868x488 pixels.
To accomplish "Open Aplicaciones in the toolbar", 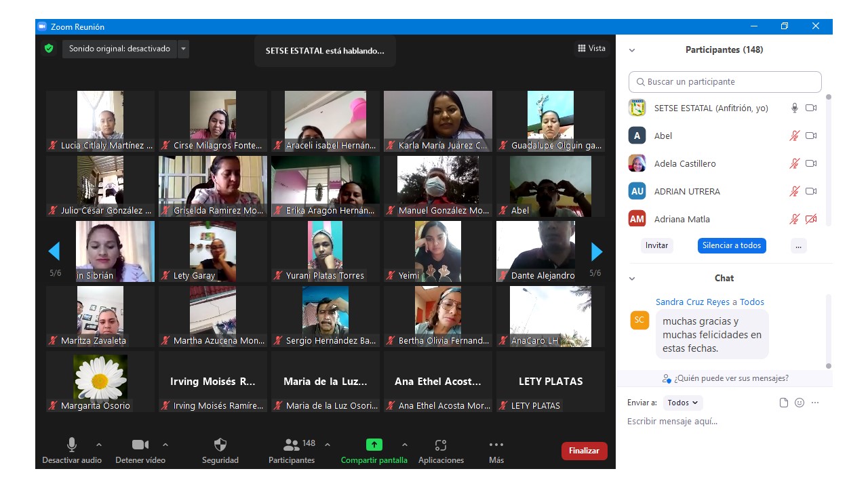I will pos(441,451).
